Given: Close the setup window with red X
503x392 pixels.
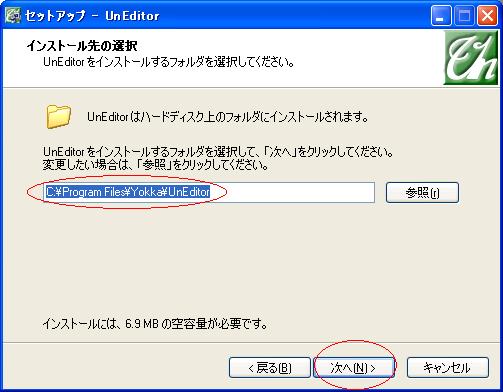Looking at the screenshot, I should [x=487, y=16].
